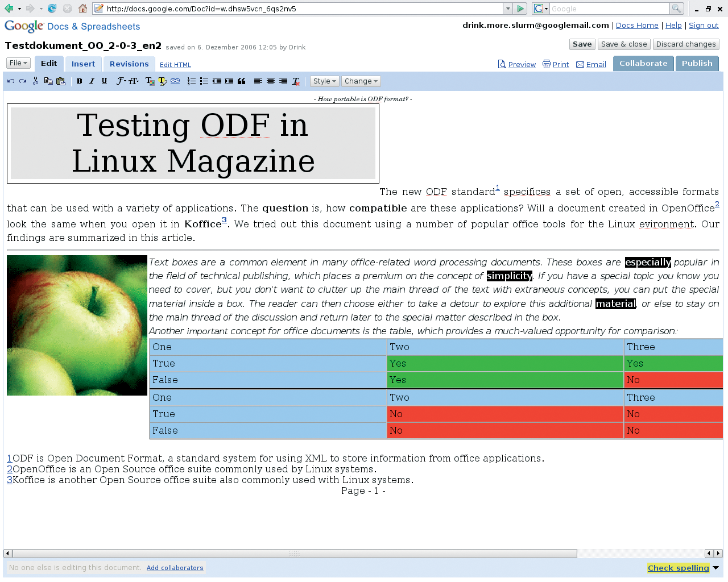This screenshot has width=728, height=582.
Task: Click footnote 3 link before Koffice text
Action: 10,480
